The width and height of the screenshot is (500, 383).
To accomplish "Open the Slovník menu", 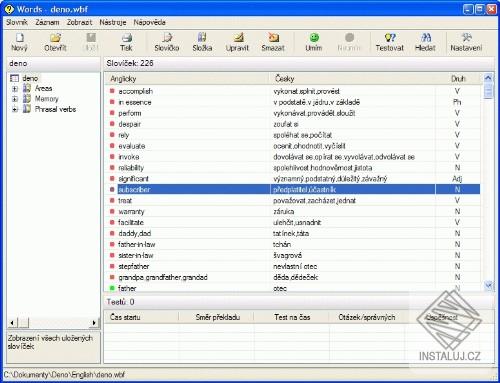I will [x=17, y=22].
